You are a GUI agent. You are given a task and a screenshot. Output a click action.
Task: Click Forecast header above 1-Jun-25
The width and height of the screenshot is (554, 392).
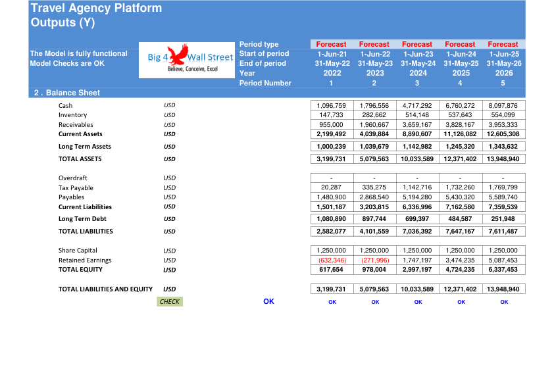(503, 44)
